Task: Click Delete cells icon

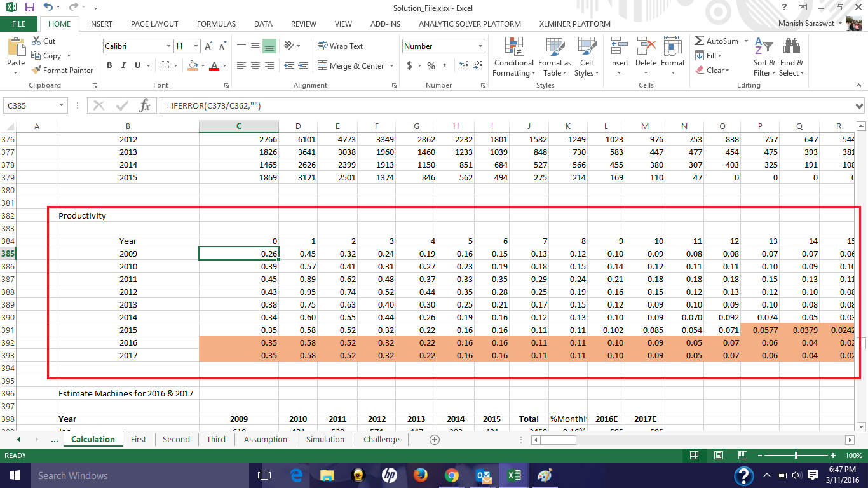Action: pos(646,46)
